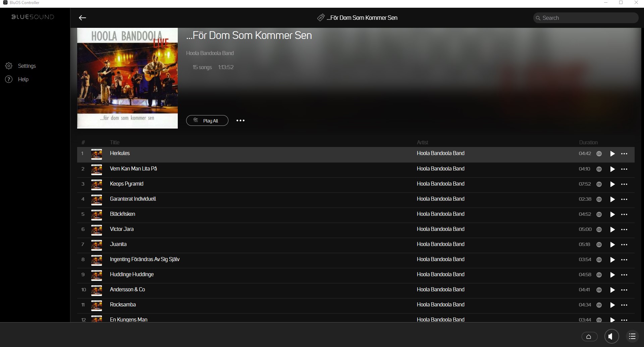644x347 pixels.
Task: Open Help from the sidebar
Action: [x=17, y=79]
